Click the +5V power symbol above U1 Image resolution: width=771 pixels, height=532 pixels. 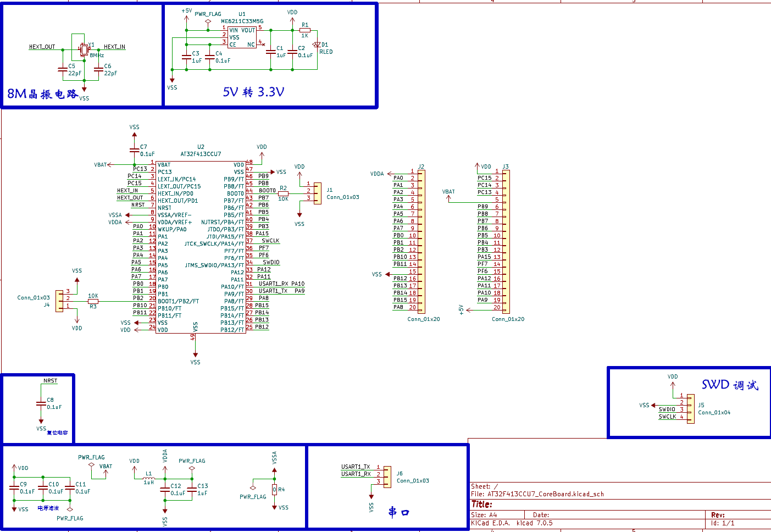186,15
